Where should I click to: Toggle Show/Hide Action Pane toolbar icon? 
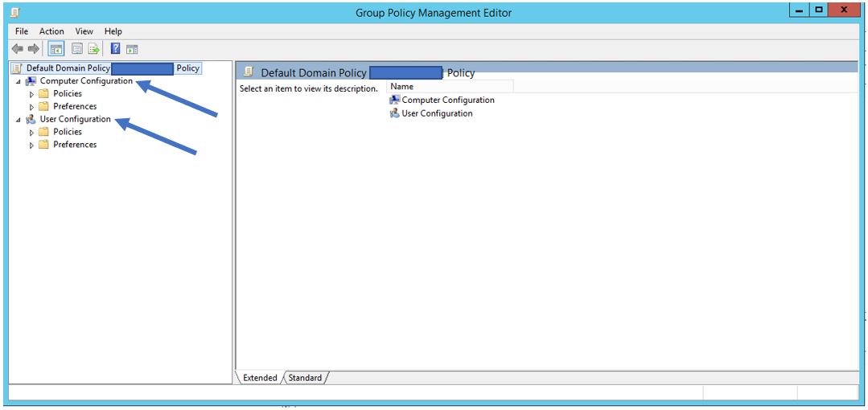pos(132,49)
